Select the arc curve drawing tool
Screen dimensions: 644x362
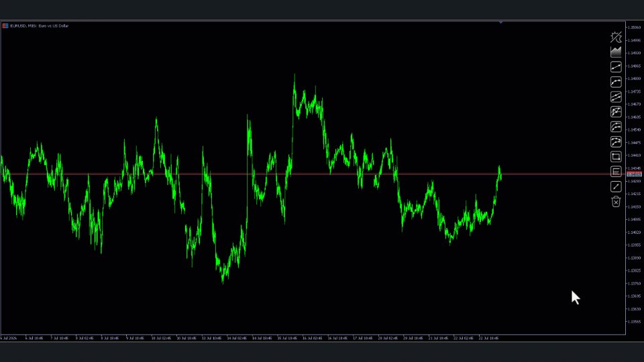click(616, 142)
